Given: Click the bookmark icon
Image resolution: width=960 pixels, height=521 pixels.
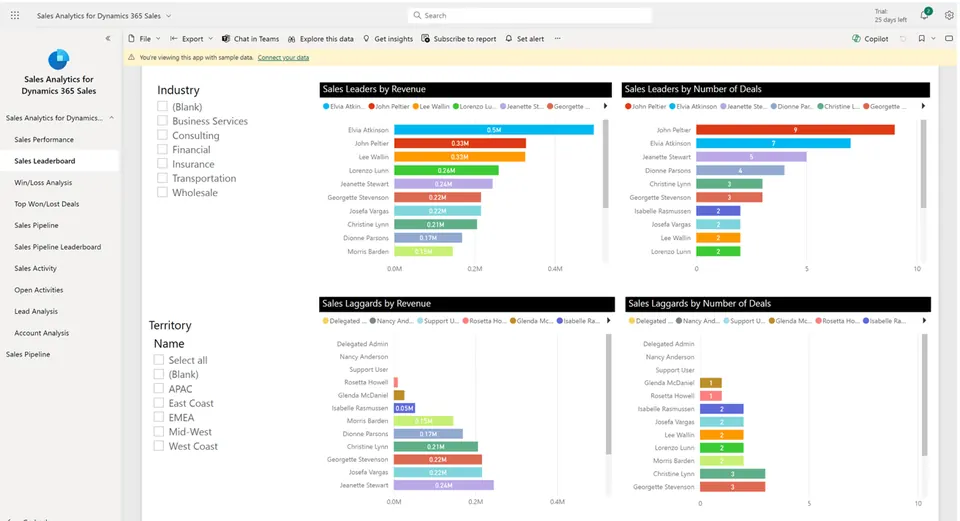Looking at the screenshot, I should (921, 39).
